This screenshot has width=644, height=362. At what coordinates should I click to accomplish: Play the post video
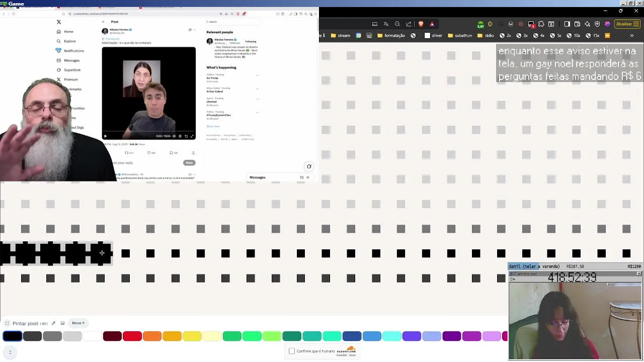[x=105, y=136]
